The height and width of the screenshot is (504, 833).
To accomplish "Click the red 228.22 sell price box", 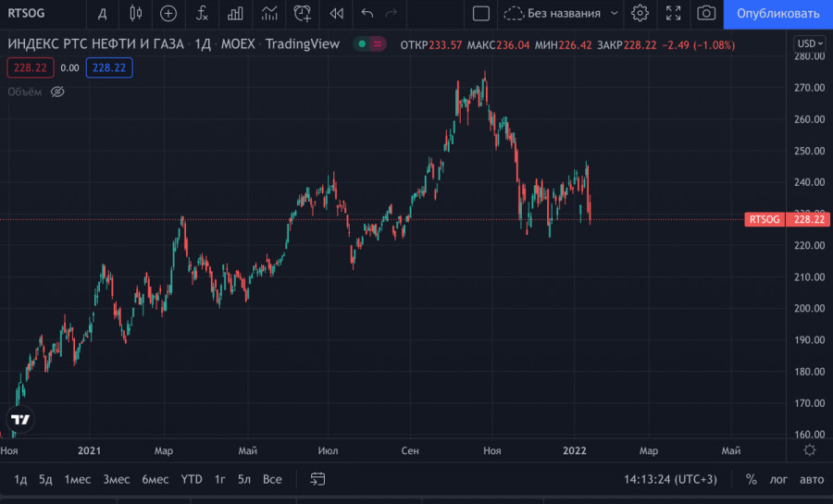I will (31, 68).
